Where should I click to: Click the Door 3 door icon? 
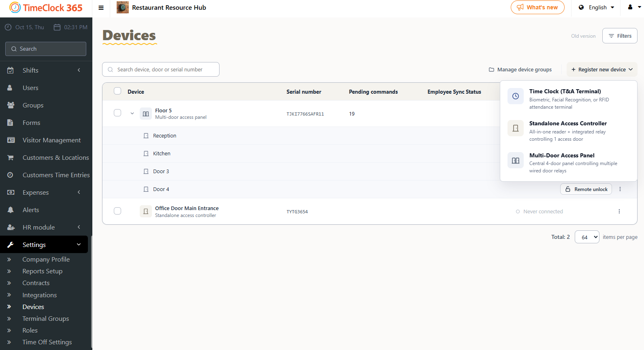click(146, 172)
